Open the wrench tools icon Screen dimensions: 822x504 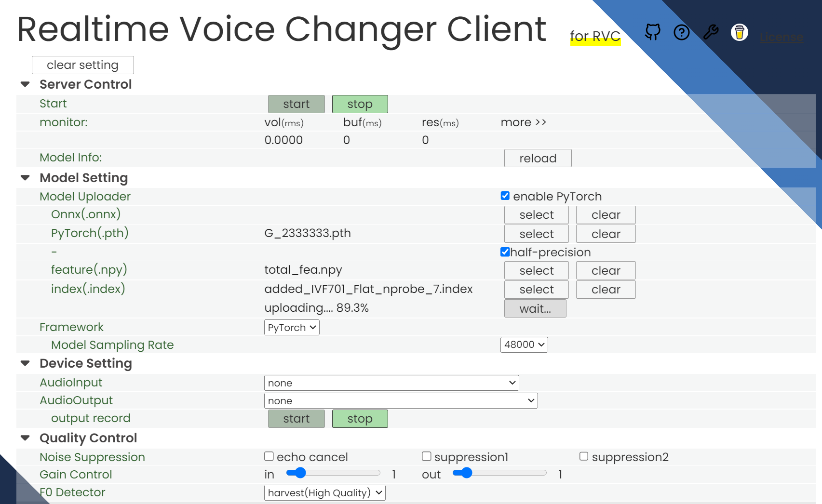coord(710,32)
